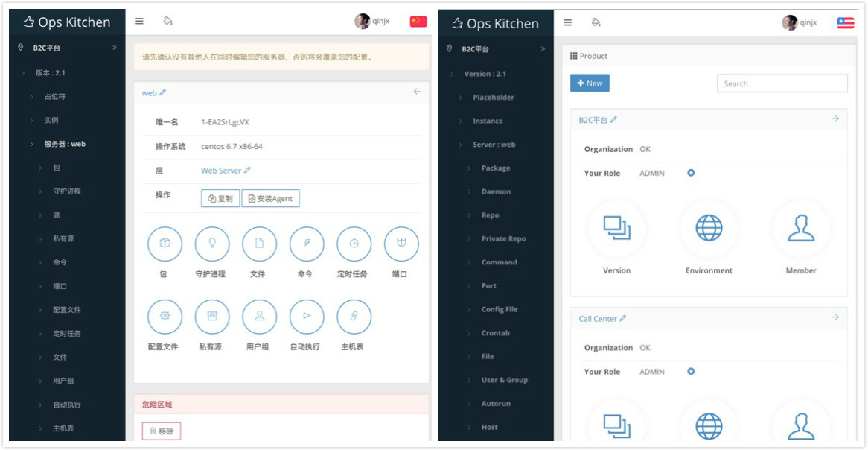The width and height of the screenshot is (868, 450).
Task: Click the 复制 copy button
Action: pyautogui.click(x=220, y=198)
